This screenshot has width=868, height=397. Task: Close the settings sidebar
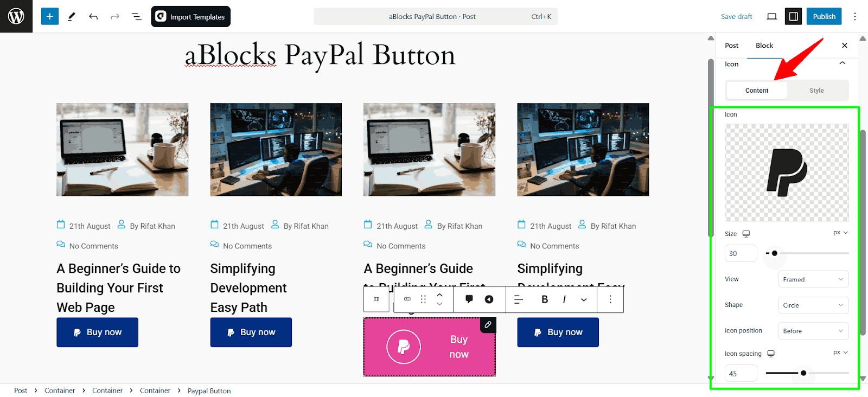click(x=845, y=46)
